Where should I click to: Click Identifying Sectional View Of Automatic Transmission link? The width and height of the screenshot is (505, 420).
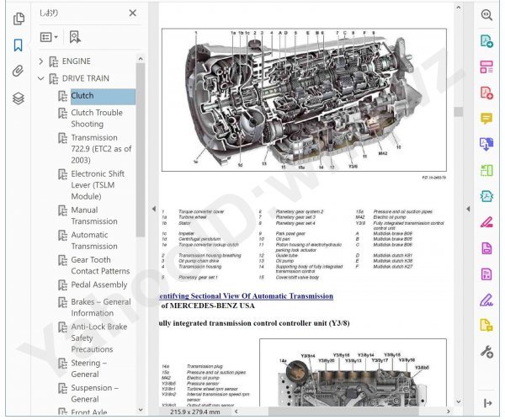246,296
